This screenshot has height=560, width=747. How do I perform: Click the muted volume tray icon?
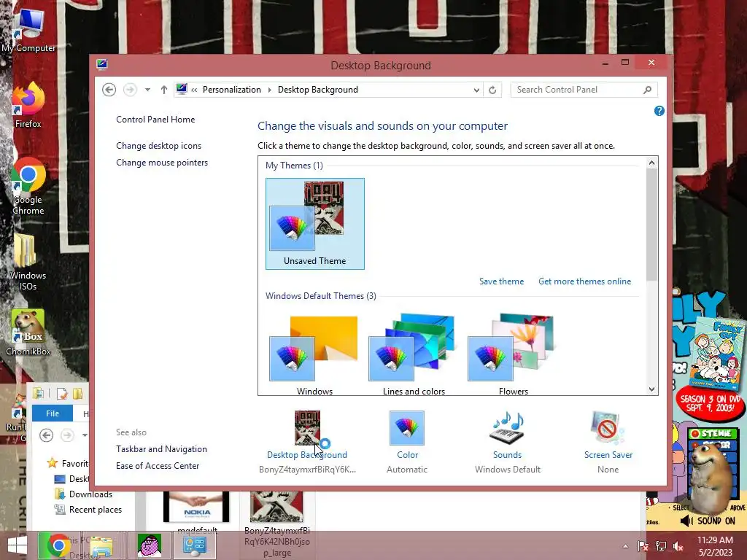tap(678, 546)
